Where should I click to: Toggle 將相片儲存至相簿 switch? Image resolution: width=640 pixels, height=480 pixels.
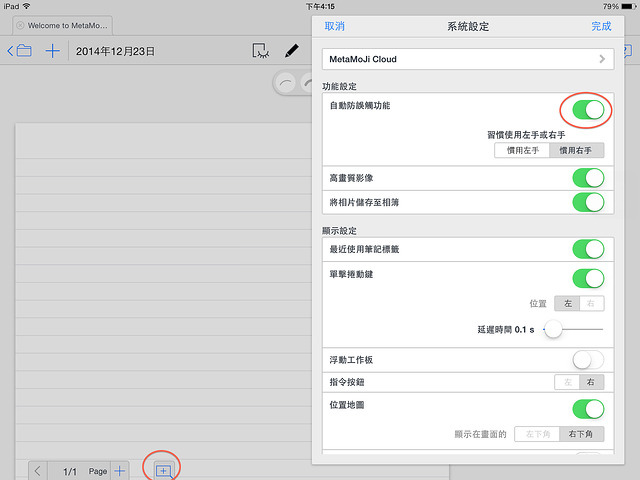[x=588, y=202]
